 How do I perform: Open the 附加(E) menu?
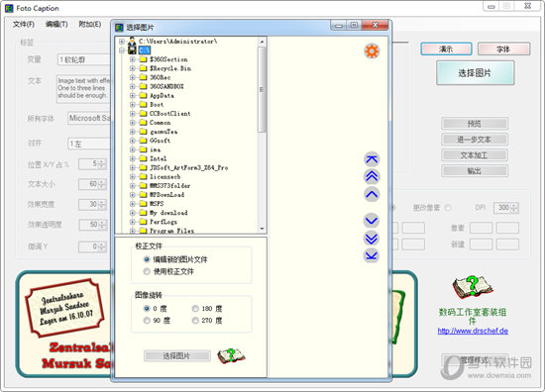tap(89, 25)
